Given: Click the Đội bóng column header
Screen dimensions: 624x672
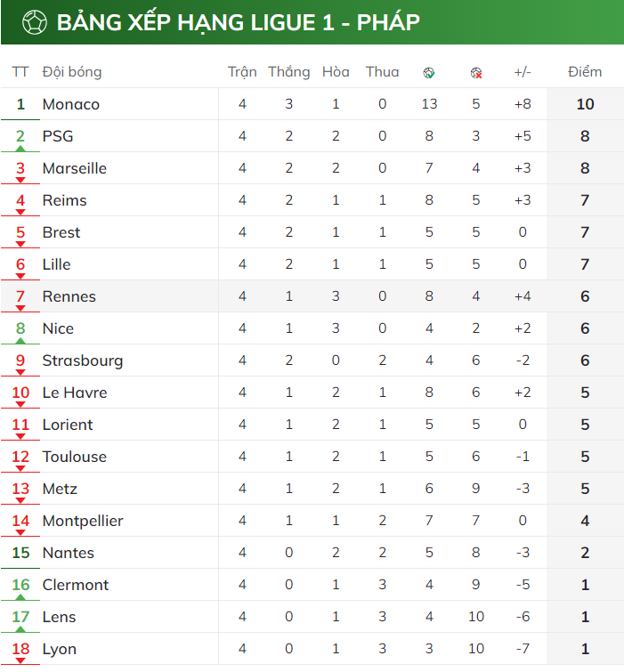Looking at the screenshot, I should click(71, 71).
